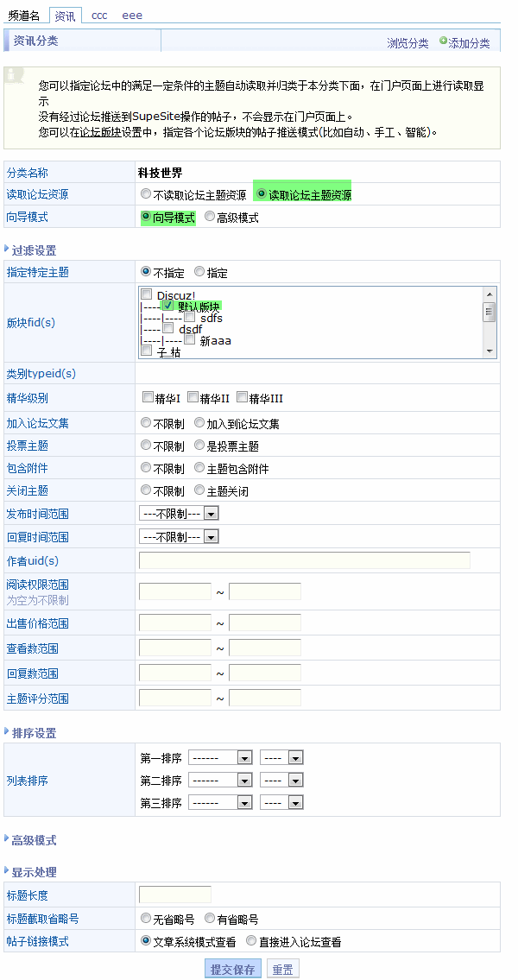
Task: Click the 作者uid(s) input field
Action: point(305,560)
